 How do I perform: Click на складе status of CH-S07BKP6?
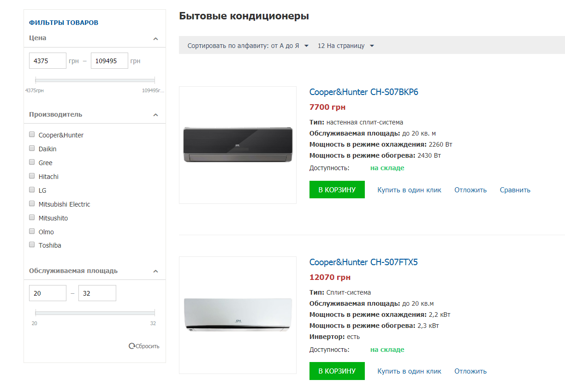[387, 168]
